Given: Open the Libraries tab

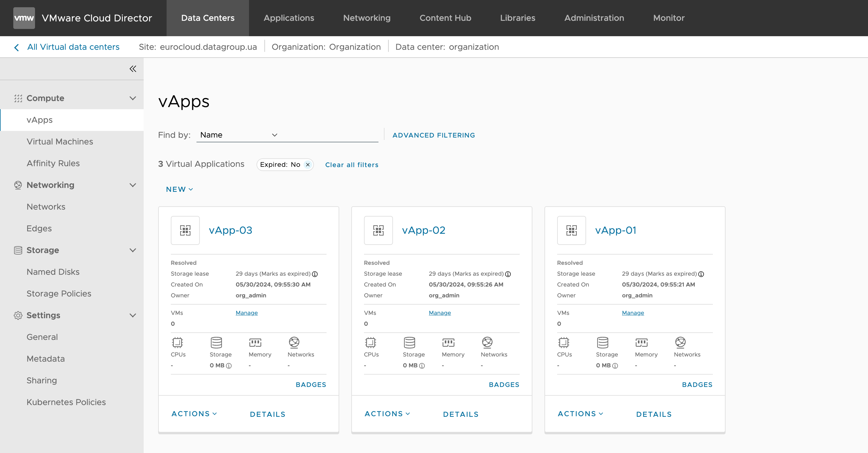Looking at the screenshot, I should pyautogui.click(x=518, y=18).
